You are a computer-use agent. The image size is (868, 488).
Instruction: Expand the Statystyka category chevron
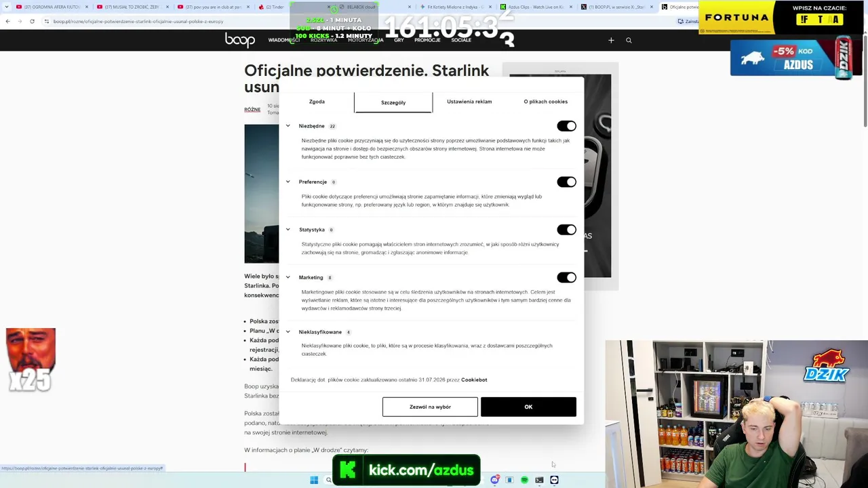(x=288, y=230)
